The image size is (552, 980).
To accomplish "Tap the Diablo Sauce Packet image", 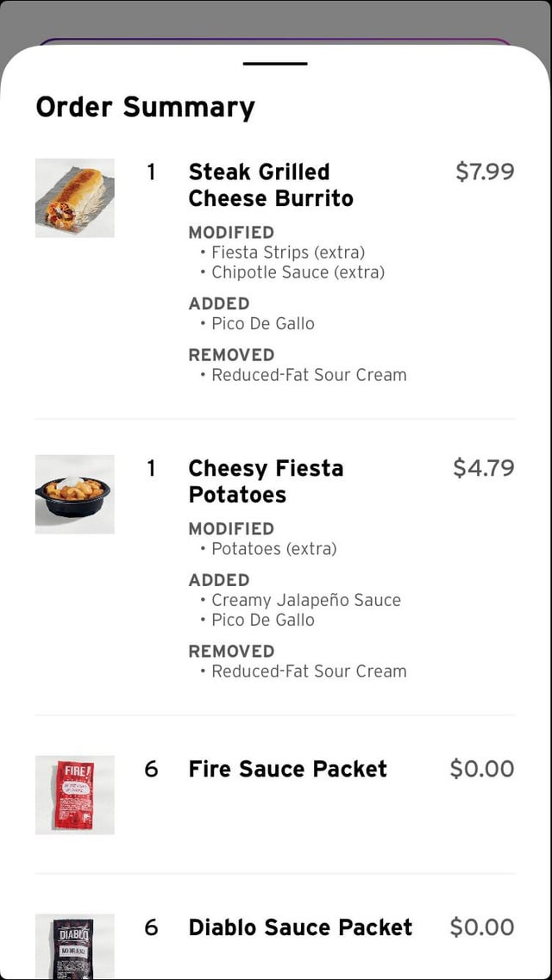I will tap(75, 946).
